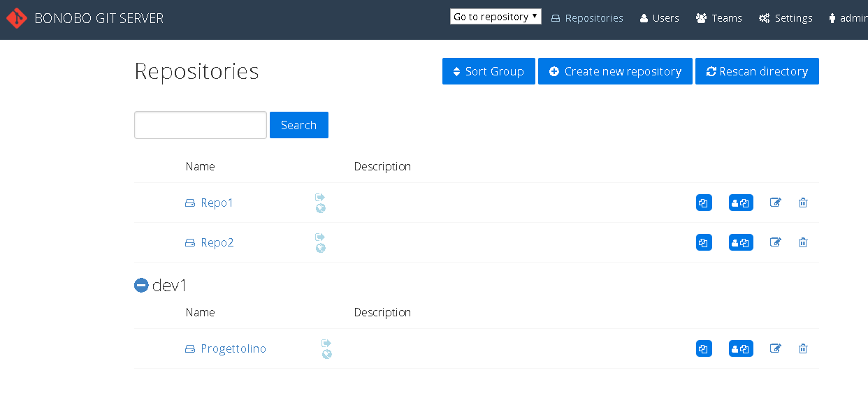Click the globe icon beside Repo1
Screen dimensions: 868x412
coord(321,208)
